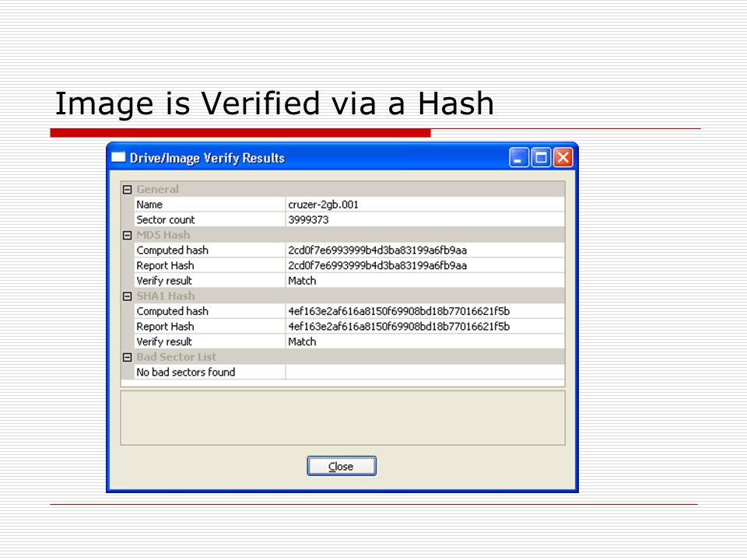This screenshot has height=560, width=747.
Task: Select the Match result under SHA1 Hash
Action: [x=302, y=342]
